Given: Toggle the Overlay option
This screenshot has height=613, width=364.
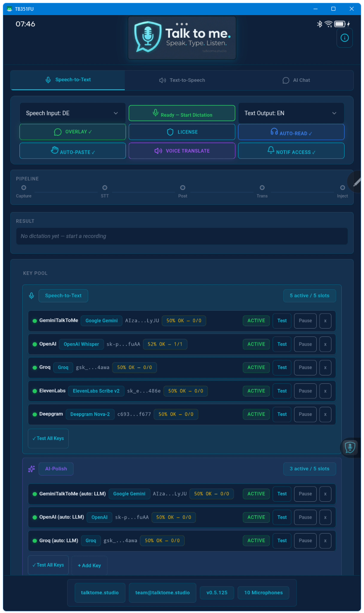Looking at the screenshot, I should pyautogui.click(x=73, y=132).
